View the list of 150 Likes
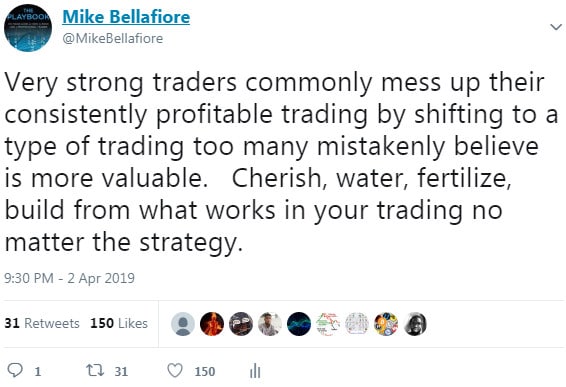Screen dimensions: 566x387 click(x=119, y=323)
